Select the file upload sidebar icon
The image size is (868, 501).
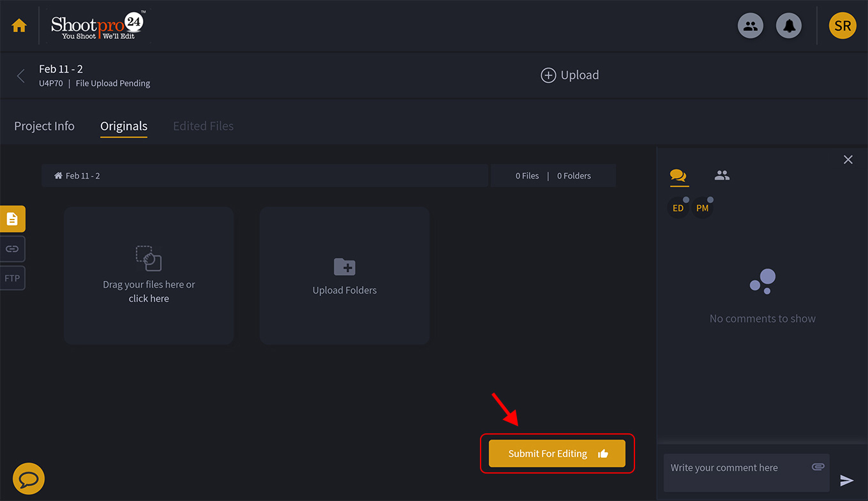coord(13,218)
